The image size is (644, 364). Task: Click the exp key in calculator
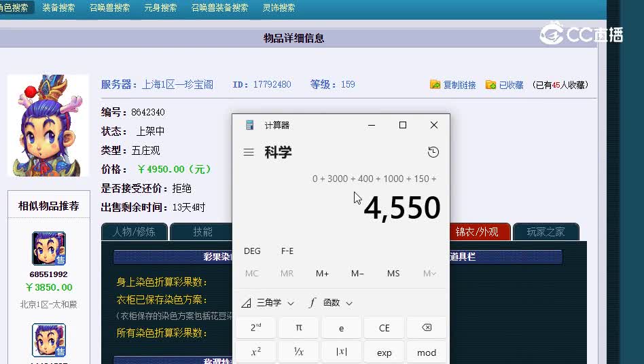384,352
